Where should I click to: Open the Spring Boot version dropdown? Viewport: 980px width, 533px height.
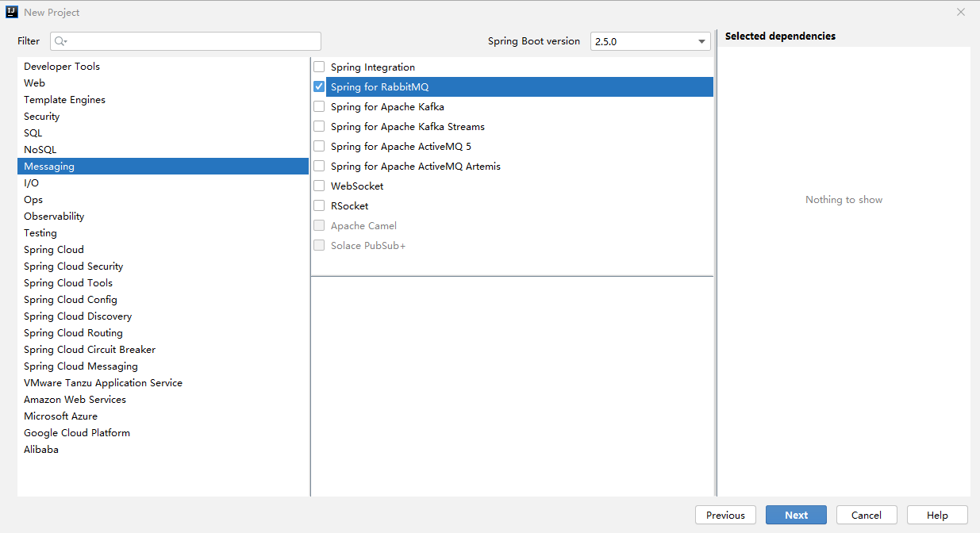[651, 41]
